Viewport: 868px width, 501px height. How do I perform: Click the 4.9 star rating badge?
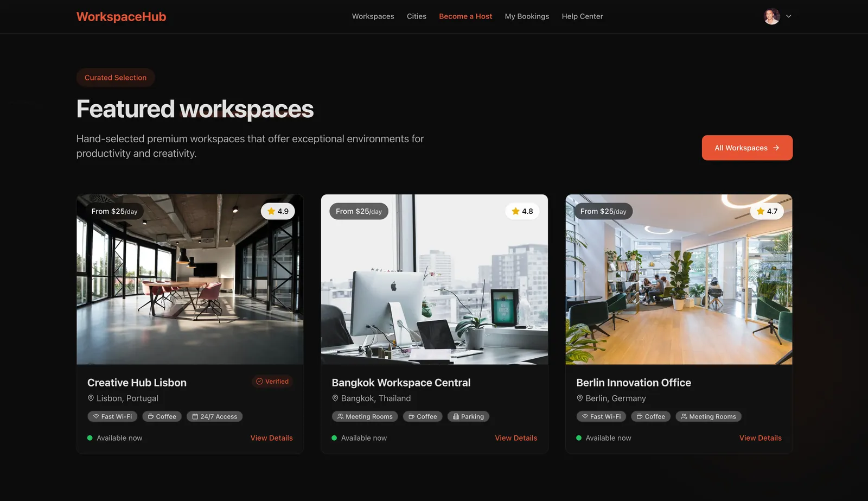278,211
